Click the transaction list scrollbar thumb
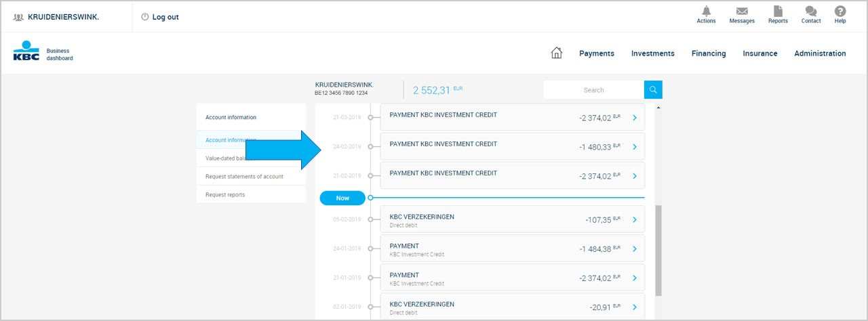 click(x=658, y=251)
